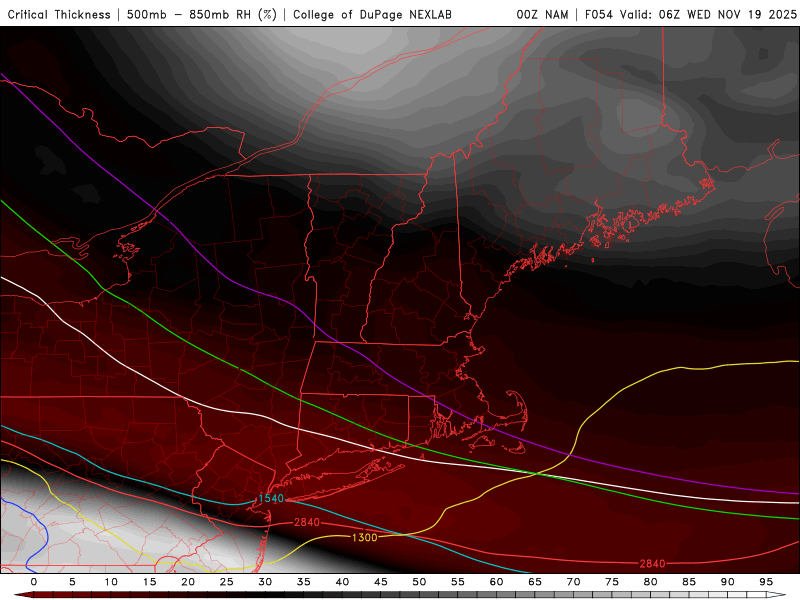The image size is (800, 600).
Task: Select the colorbar label 0
Action: coord(34,582)
